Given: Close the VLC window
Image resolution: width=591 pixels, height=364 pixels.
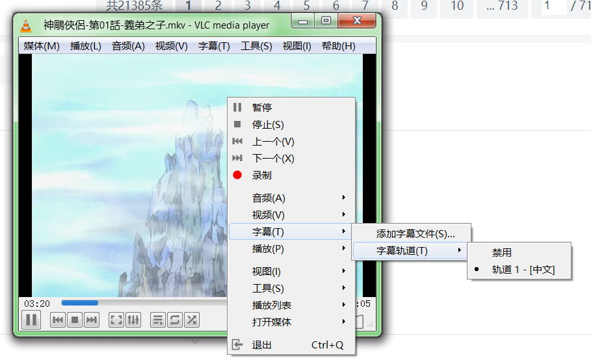Looking at the screenshot, I should [x=357, y=21].
